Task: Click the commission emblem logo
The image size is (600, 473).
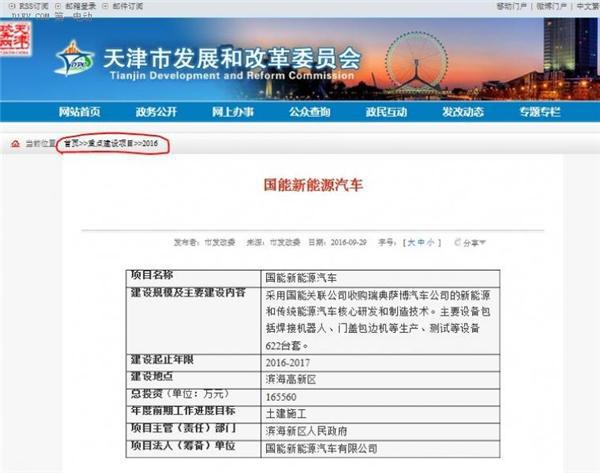Action: pos(74,58)
